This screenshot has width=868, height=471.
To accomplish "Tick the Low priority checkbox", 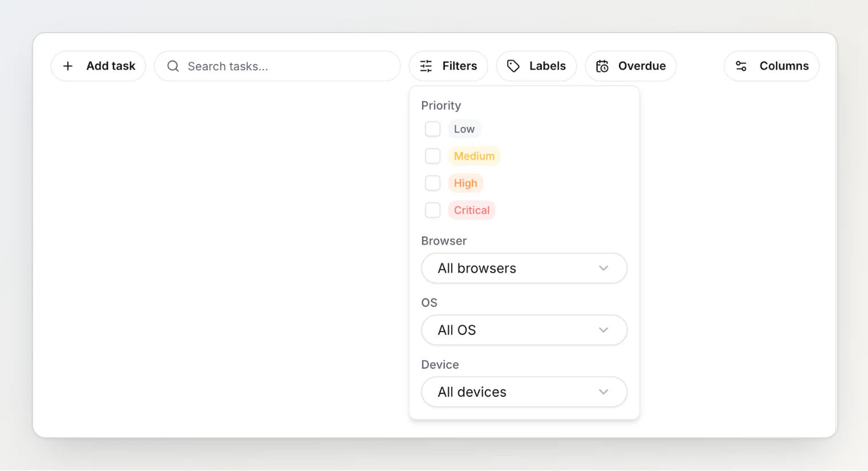I will pyautogui.click(x=433, y=129).
